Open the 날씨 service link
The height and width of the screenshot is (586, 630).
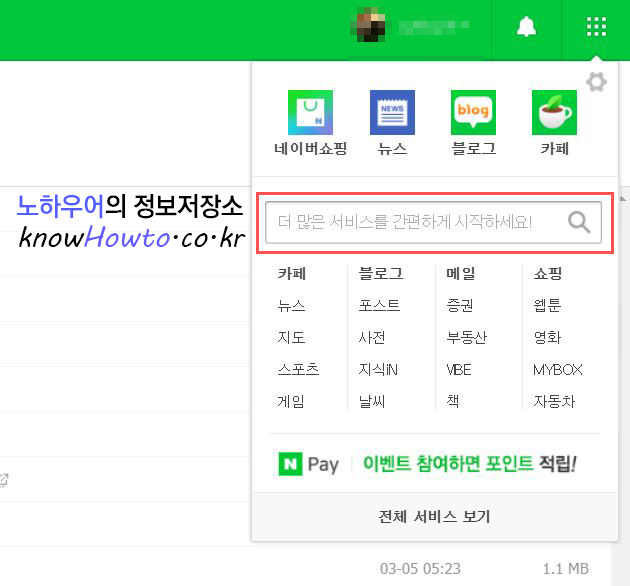[372, 401]
